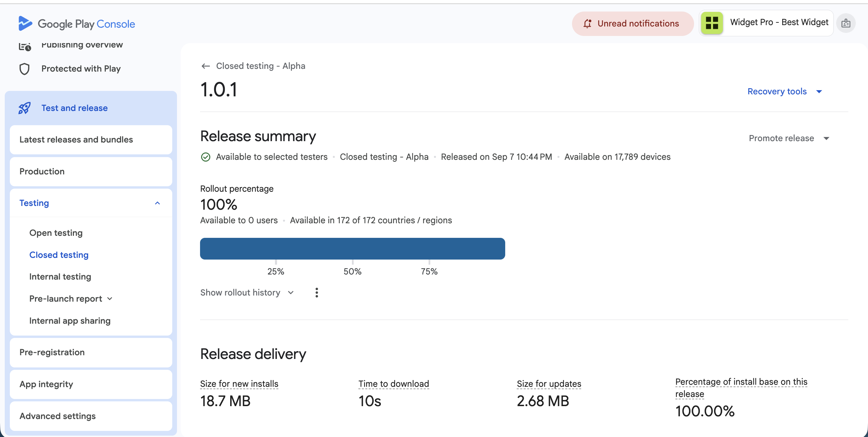868x437 pixels.
Task: Open the three-dot menu near rollout history
Action: click(317, 292)
